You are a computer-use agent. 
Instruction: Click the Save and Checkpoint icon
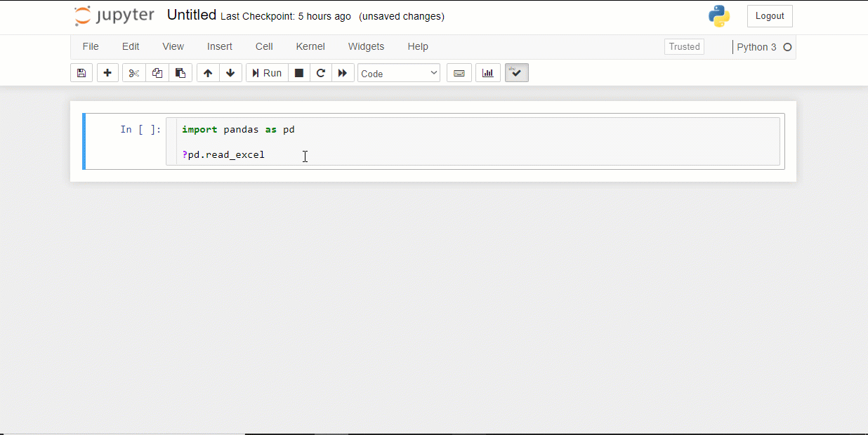click(81, 73)
